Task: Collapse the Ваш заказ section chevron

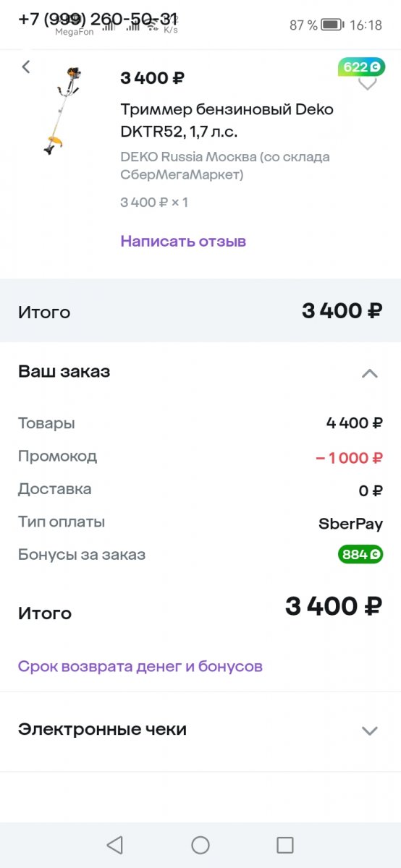Action: [369, 373]
